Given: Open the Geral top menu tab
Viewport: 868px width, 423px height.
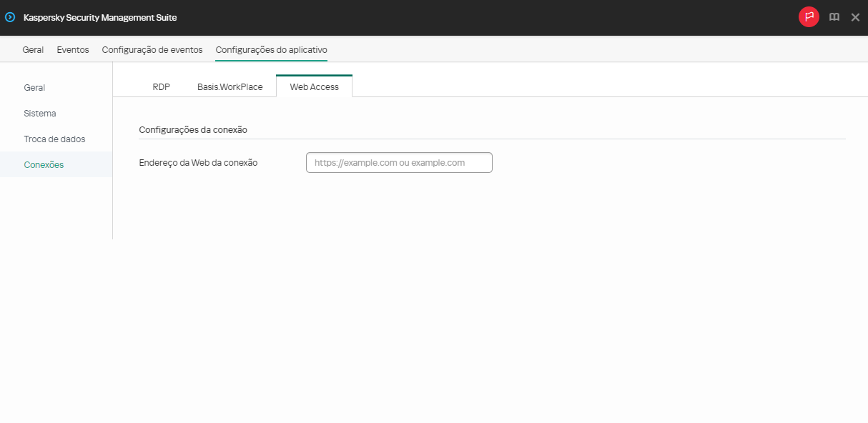Looking at the screenshot, I should tap(33, 49).
